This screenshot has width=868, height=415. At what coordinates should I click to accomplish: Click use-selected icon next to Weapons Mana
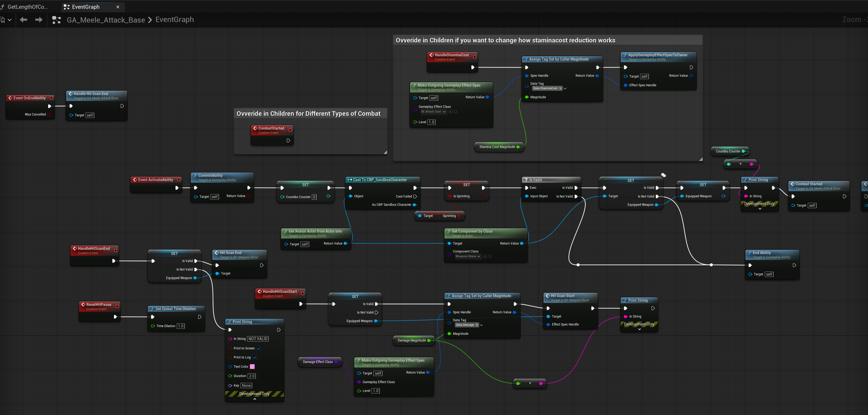(x=485, y=256)
